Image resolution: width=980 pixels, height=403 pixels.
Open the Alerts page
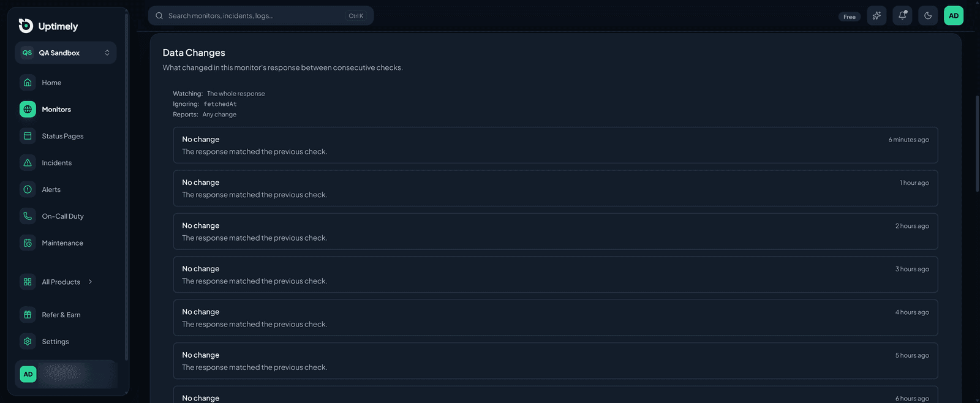coord(51,190)
